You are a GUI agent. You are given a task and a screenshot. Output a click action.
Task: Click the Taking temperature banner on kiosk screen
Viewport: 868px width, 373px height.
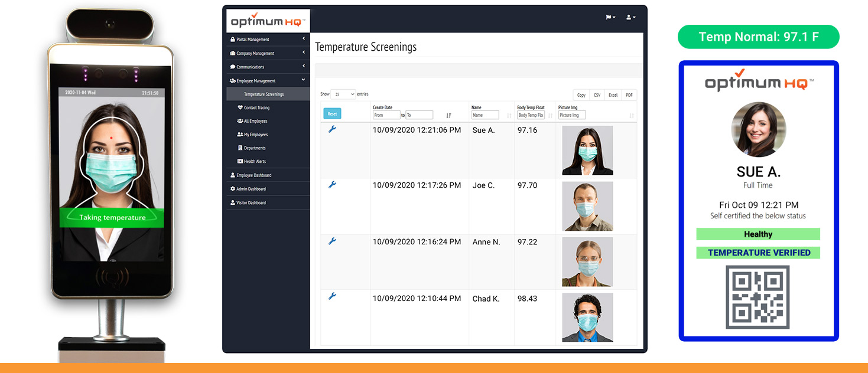[x=112, y=217]
